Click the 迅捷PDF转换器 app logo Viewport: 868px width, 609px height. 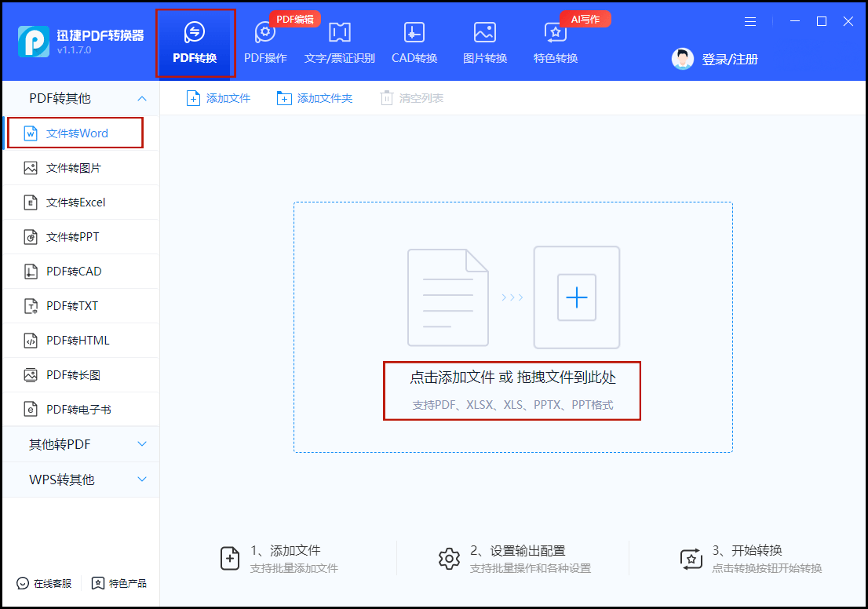[x=34, y=42]
